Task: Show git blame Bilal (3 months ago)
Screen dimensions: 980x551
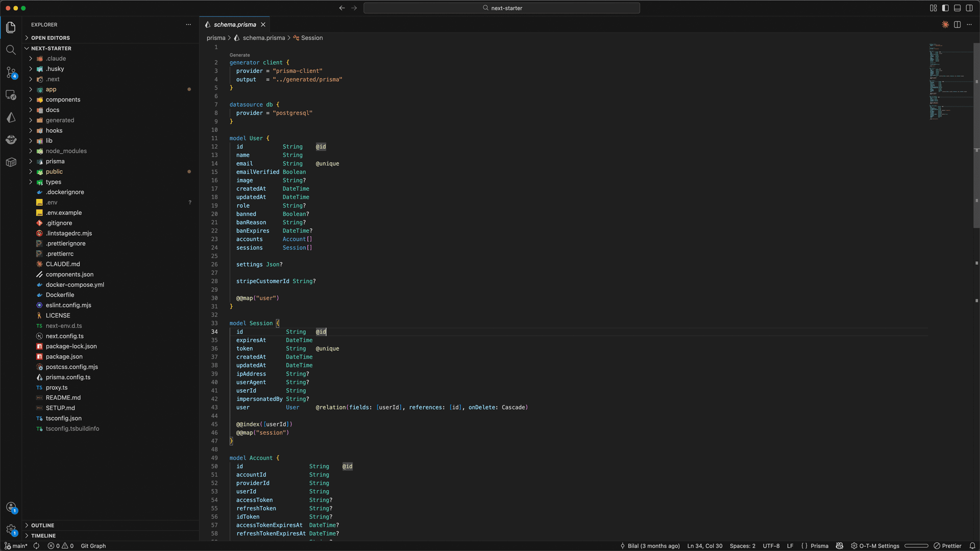Action: click(650, 546)
